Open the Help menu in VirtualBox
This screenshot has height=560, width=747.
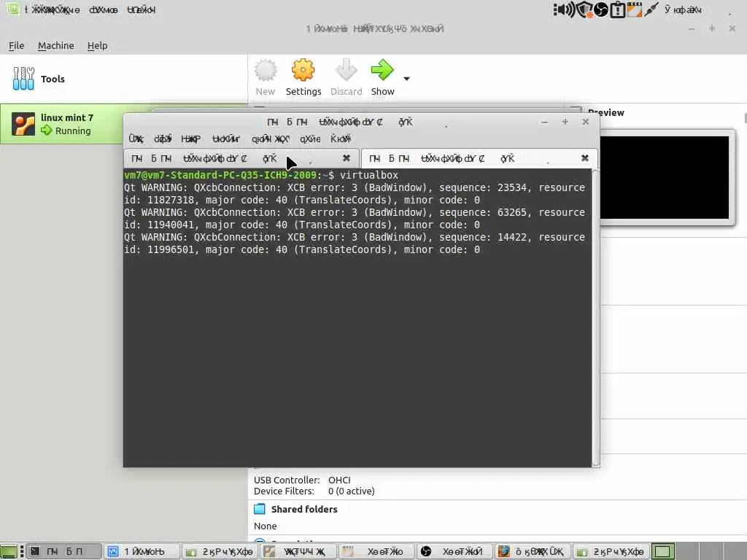click(x=97, y=46)
